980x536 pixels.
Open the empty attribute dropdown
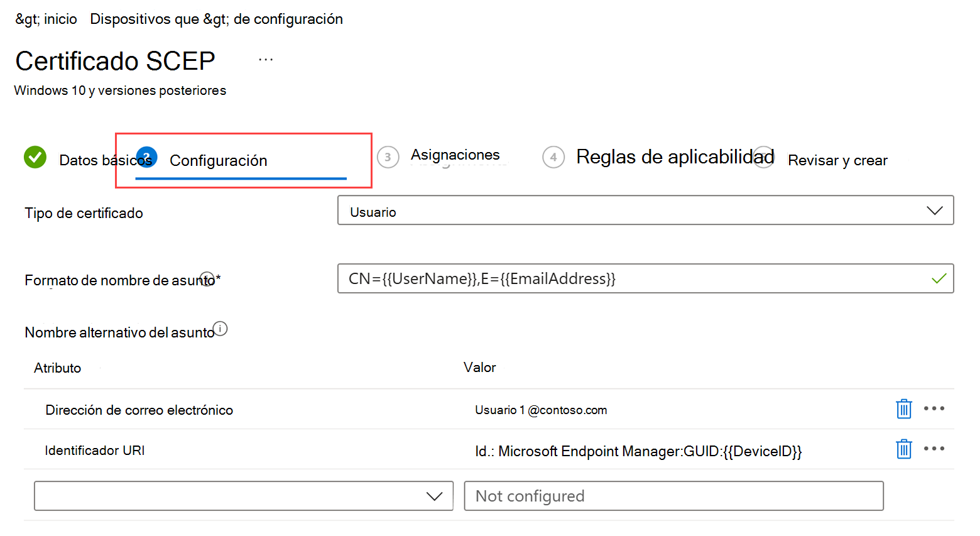[244, 496]
